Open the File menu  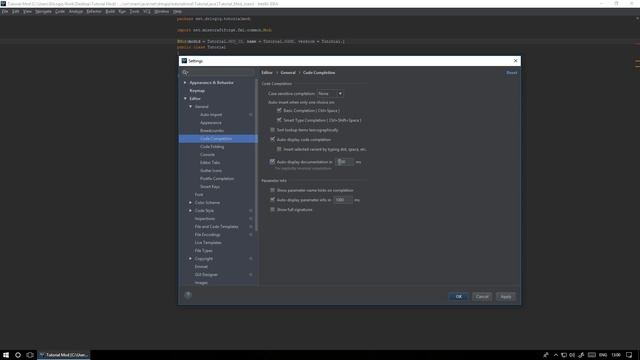tap(5, 11)
